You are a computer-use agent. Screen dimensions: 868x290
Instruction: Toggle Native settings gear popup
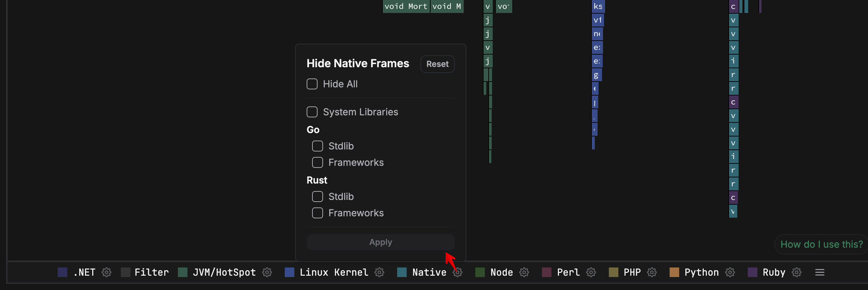pyautogui.click(x=458, y=272)
